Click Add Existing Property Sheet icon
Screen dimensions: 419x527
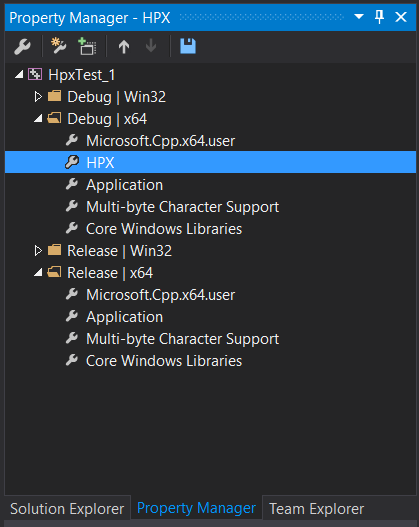click(x=87, y=46)
